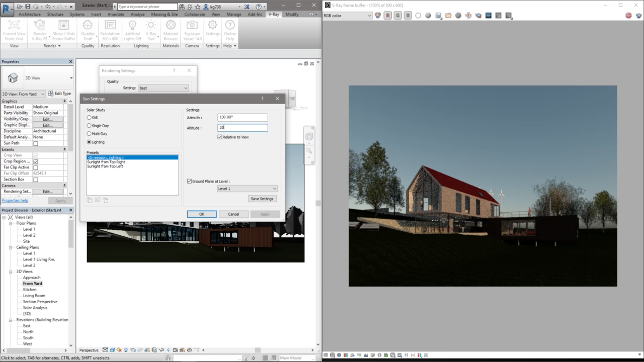This screenshot has width=644, height=362.
Task: Click the save image icon in V-Ray frame buffer
Action: click(x=438, y=15)
